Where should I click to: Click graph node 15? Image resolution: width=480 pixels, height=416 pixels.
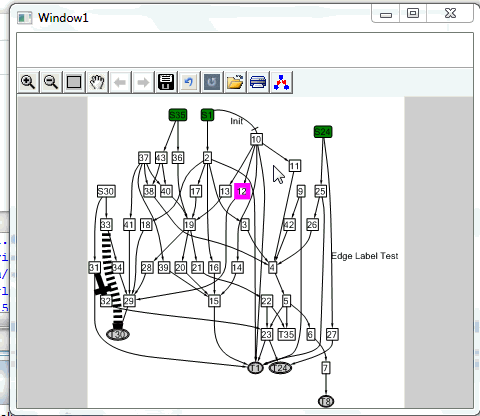tap(214, 301)
